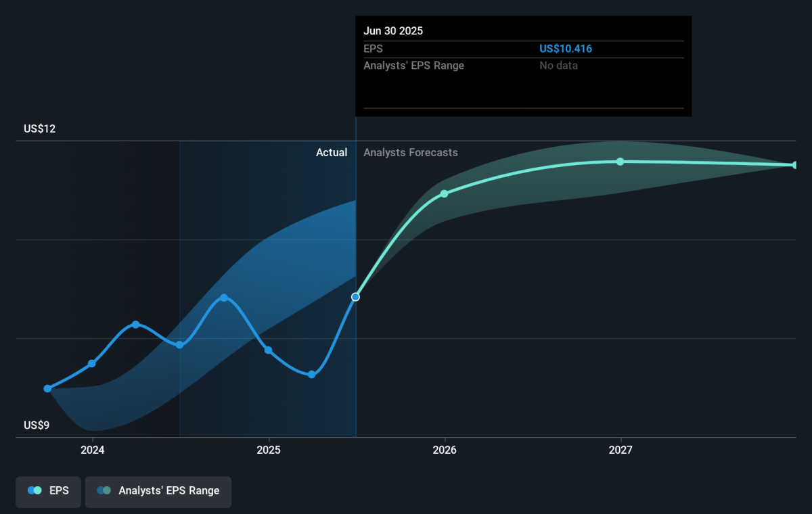The width and height of the screenshot is (812, 514).
Task: Click the US$10.416 EPS value in tooltip
Action: click(x=566, y=49)
